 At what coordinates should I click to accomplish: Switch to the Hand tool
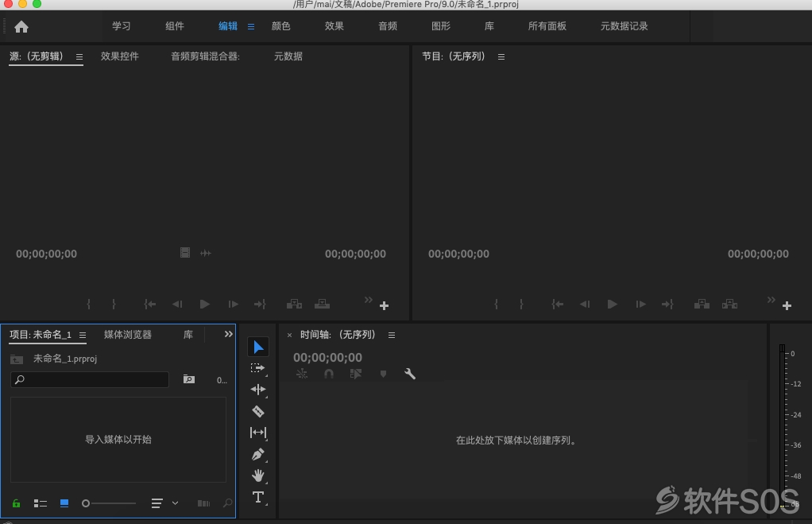click(x=258, y=475)
